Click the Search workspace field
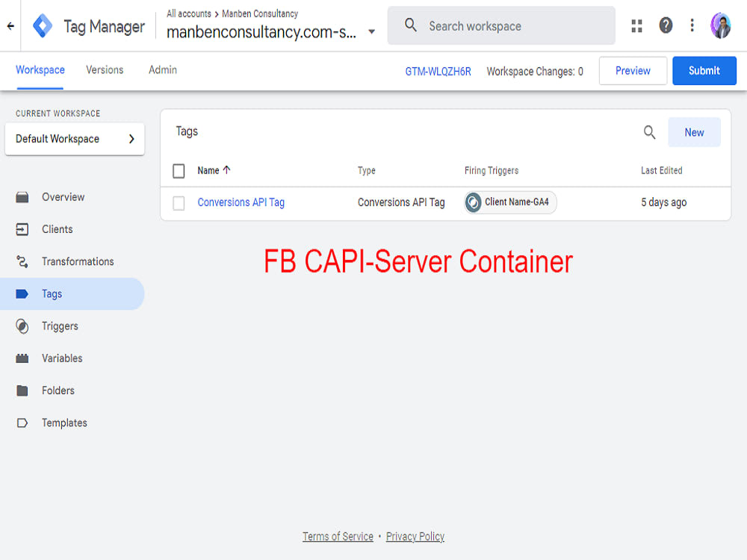The width and height of the screenshot is (747, 560). [x=501, y=25]
